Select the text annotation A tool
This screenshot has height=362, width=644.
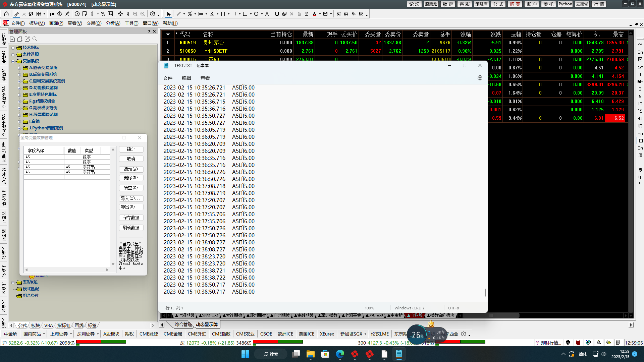point(267,14)
